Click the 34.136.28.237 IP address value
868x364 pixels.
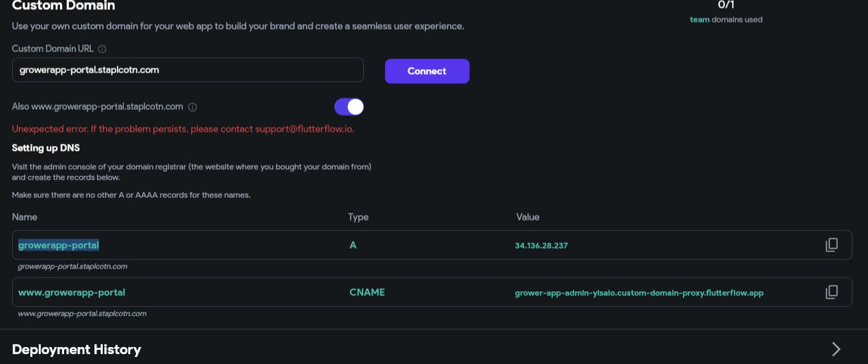(541, 246)
